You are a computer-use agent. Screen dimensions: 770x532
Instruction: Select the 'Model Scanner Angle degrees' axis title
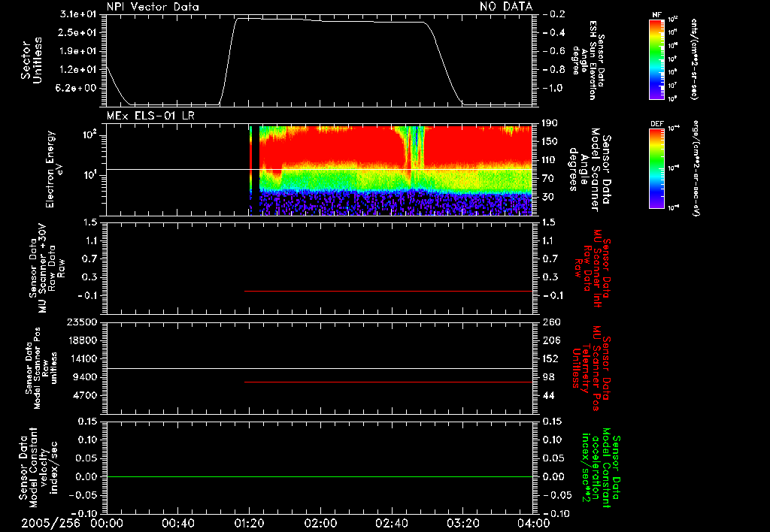591,169
